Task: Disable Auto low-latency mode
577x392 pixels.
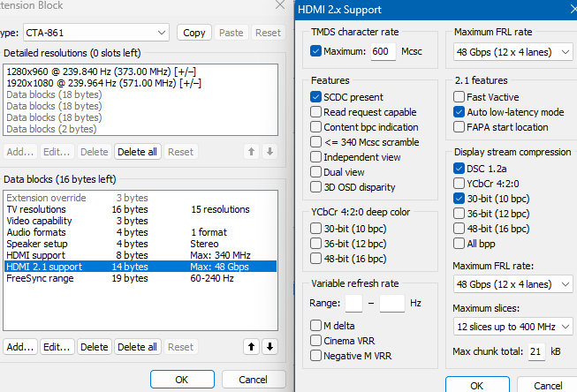Action: pyautogui.click(x=459, y=112)
